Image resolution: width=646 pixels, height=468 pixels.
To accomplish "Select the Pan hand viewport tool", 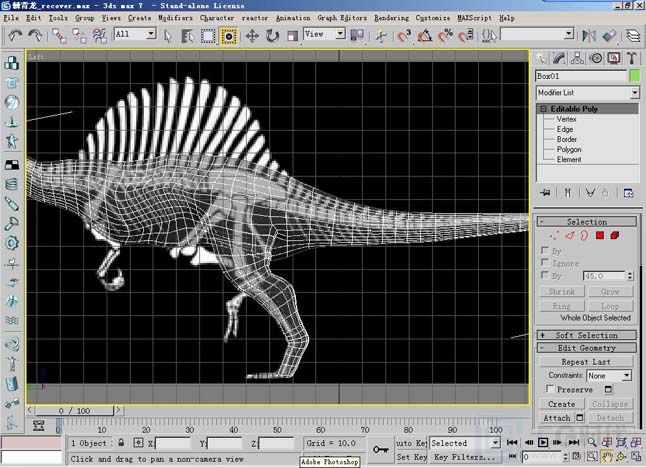I will point(607,456).
